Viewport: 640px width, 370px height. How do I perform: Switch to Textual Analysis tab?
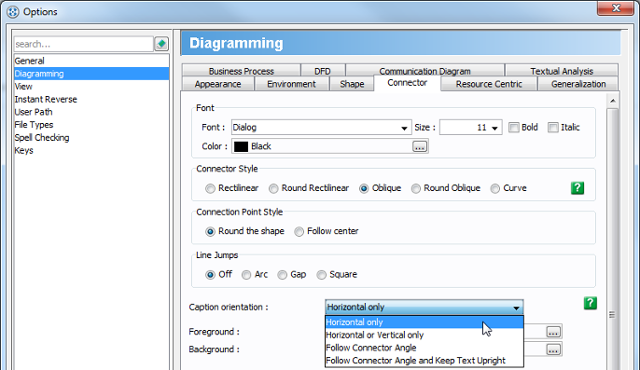coord(562,71)
